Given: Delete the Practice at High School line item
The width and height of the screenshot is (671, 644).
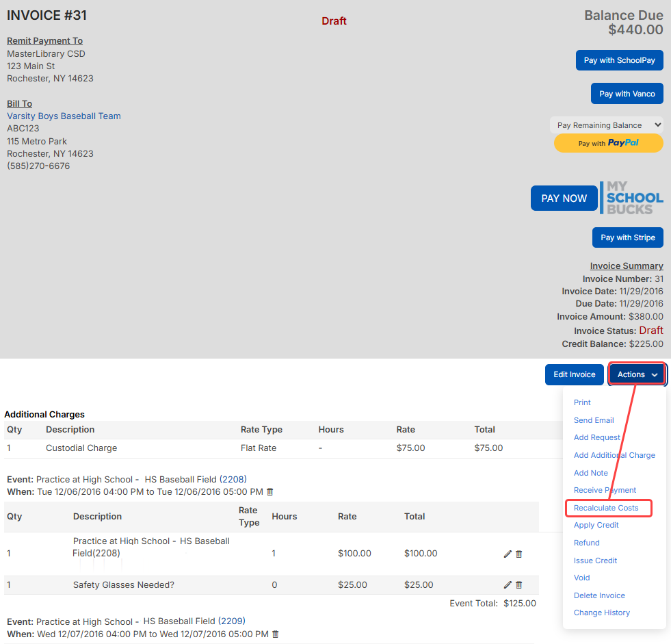Looking at the screenshot, I should click(x=518, y=554).
